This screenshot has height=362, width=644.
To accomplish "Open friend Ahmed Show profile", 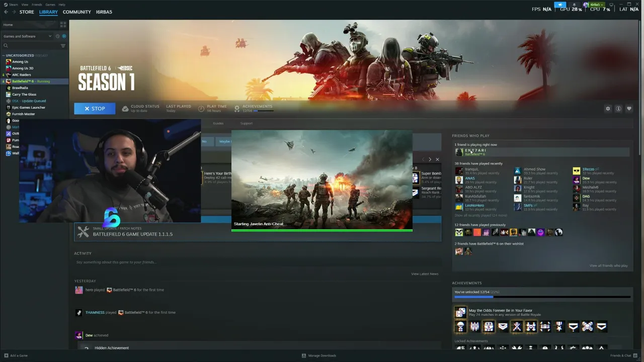I will pos(534,169).
